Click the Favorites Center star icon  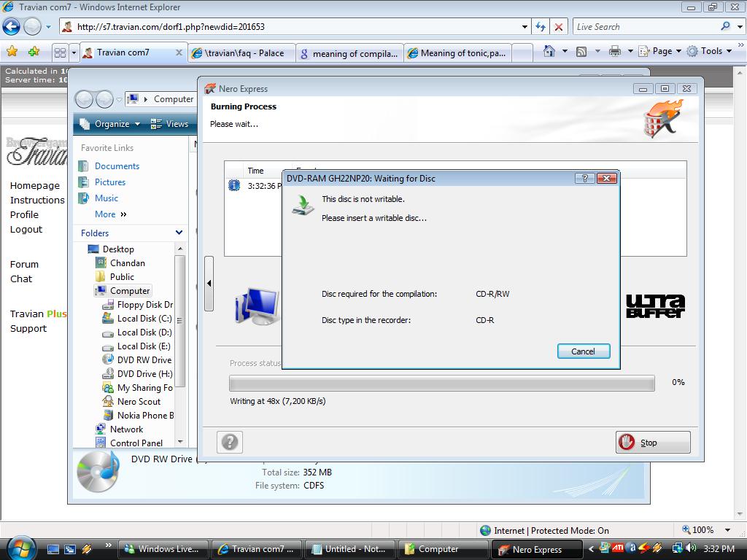[12, 52]
